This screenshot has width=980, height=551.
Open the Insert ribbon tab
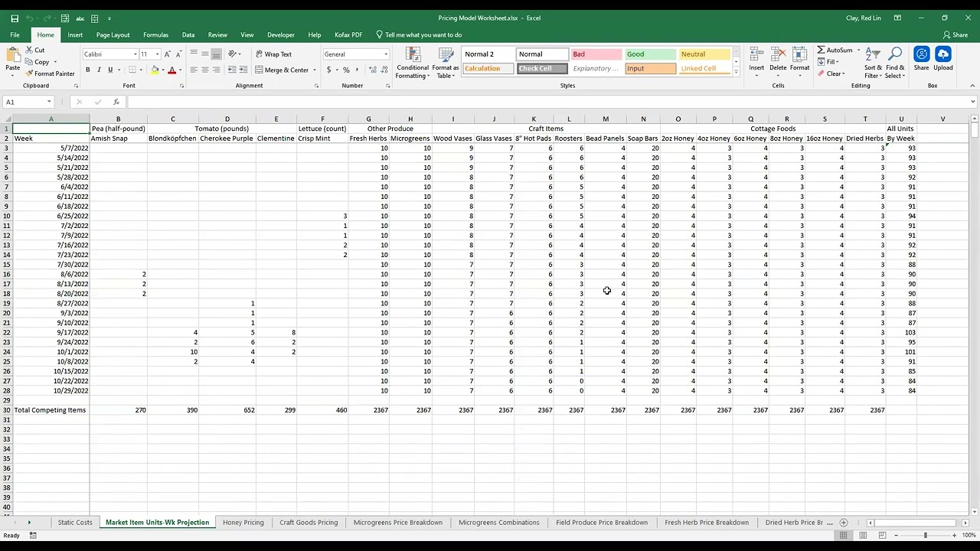pyautogui.click(x=75, y=34)
